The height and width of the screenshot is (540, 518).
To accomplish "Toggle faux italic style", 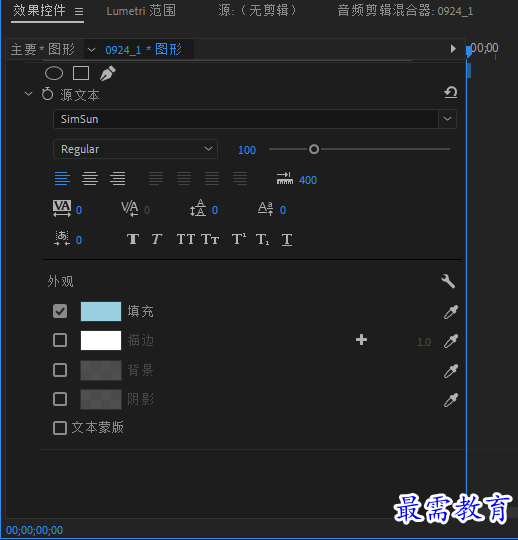I will tap(157, 239).
